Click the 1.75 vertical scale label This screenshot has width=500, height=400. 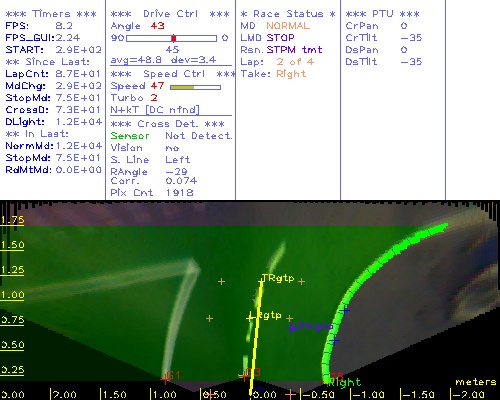12,220
